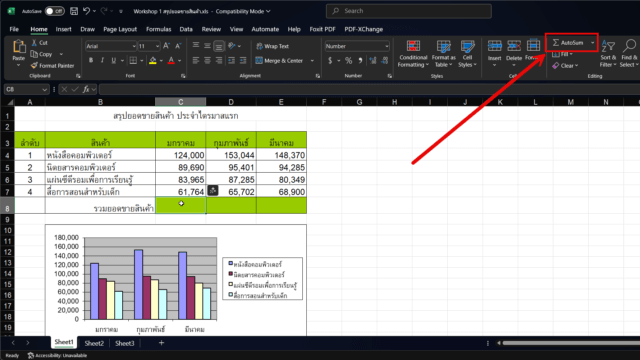Select cell containing 124,000
This screenshot has width=640, height=360.
(180, 155)
